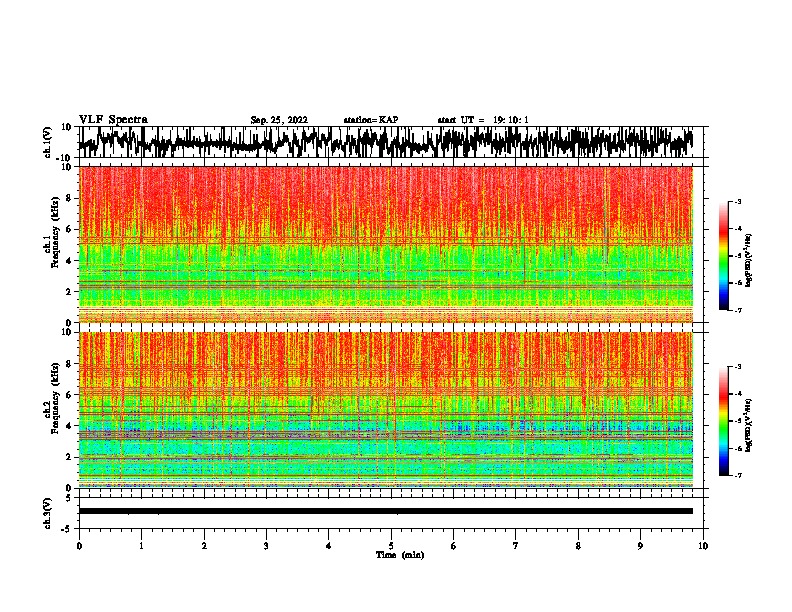Click the 'Time (min)' axis label
The height and width of the screenshot is (612, 792).
[400, 555]
